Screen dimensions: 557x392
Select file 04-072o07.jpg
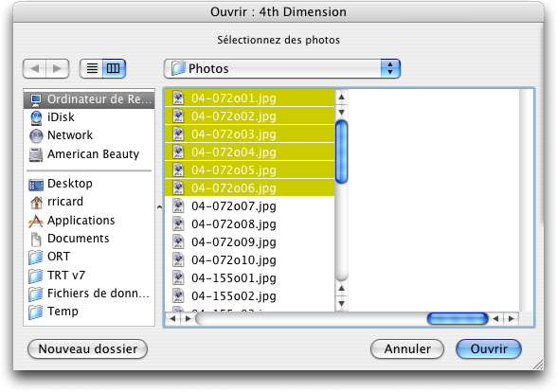coord(250,206)
